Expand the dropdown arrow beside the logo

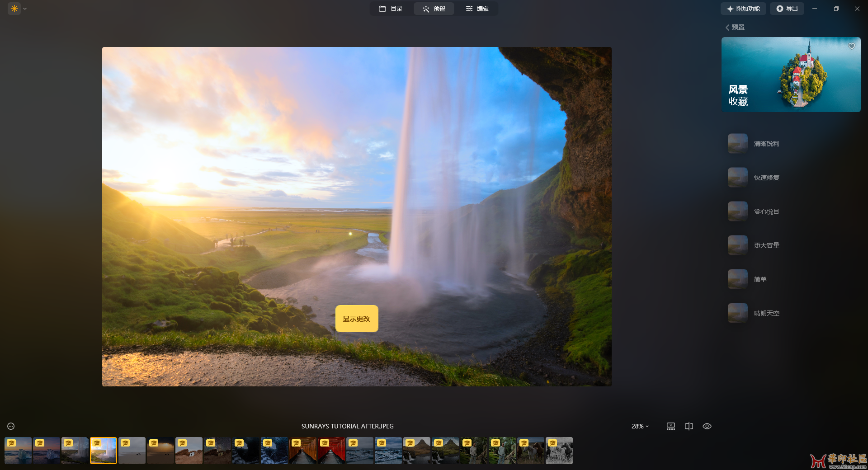tap(25, 9)
